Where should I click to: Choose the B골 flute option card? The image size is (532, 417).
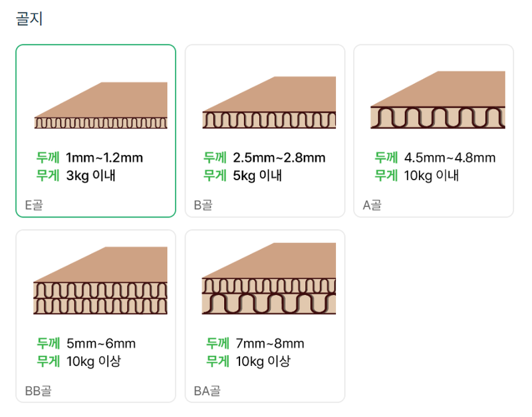(x=265, y=130)
